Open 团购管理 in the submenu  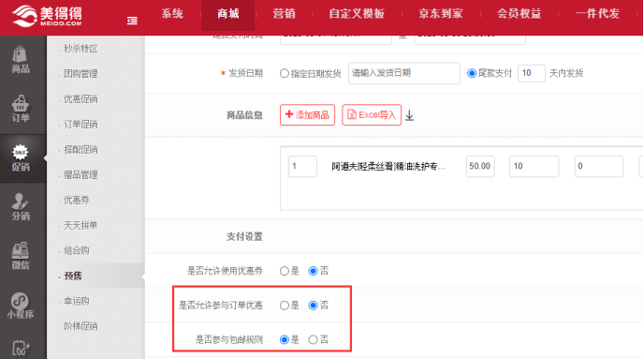tap(80, 74)
